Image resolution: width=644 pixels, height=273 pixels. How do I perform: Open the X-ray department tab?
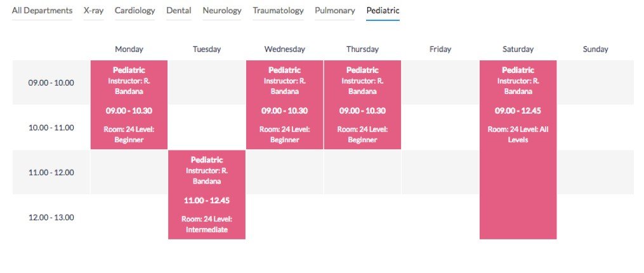click(94, 11)
